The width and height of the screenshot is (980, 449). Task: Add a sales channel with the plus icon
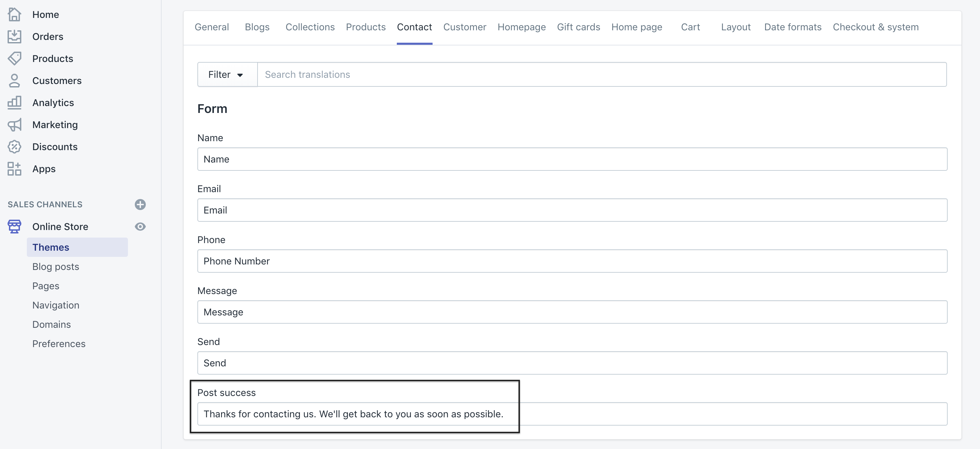(140, 205)
